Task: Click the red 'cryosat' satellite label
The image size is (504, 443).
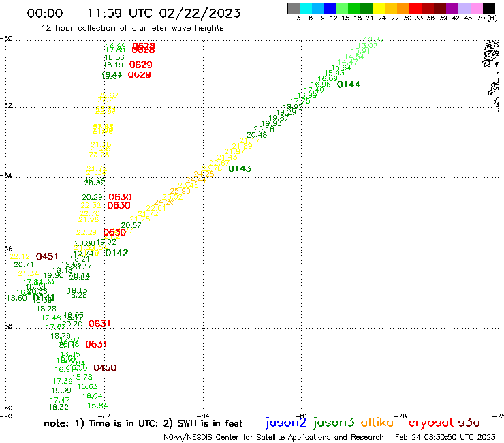Action: pos(431,423)
